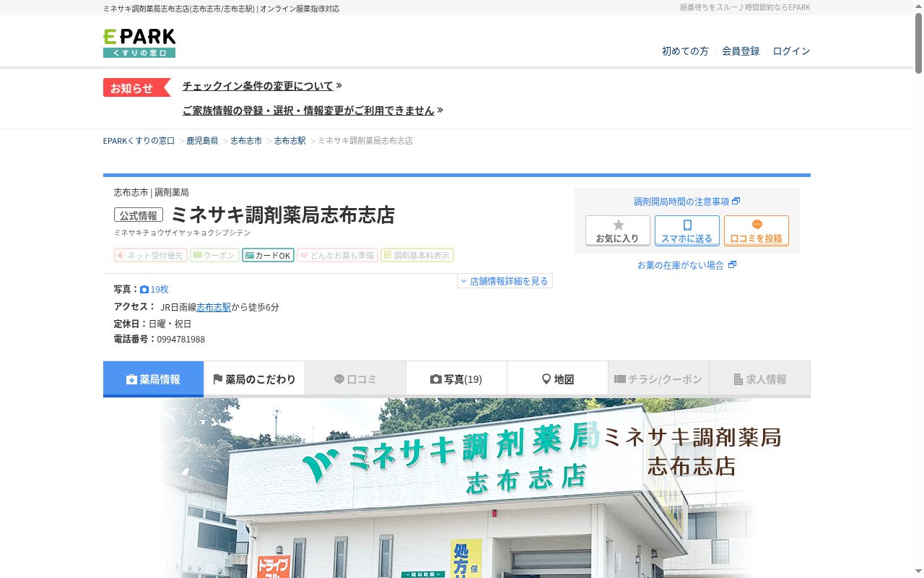Image resolution: width=924 pixels, height=578 pixels.
Task: Click the external link icon after 調剤開局時間の注意事項
Action: click(736, 202)
